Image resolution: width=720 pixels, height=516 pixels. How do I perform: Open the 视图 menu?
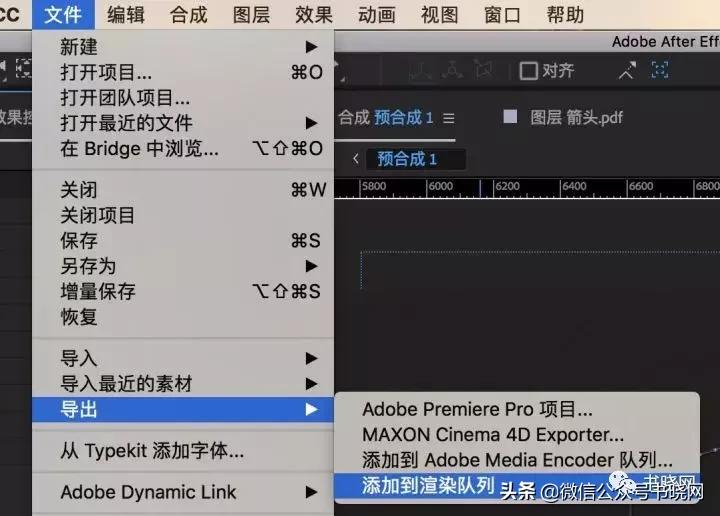click(x=439, y=15)
